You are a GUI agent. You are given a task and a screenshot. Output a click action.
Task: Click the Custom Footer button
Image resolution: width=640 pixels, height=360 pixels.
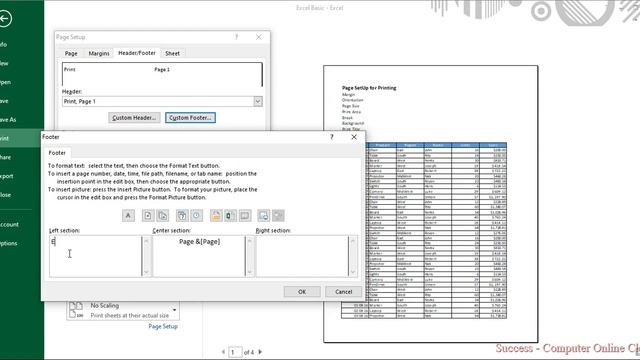[190, 118]
